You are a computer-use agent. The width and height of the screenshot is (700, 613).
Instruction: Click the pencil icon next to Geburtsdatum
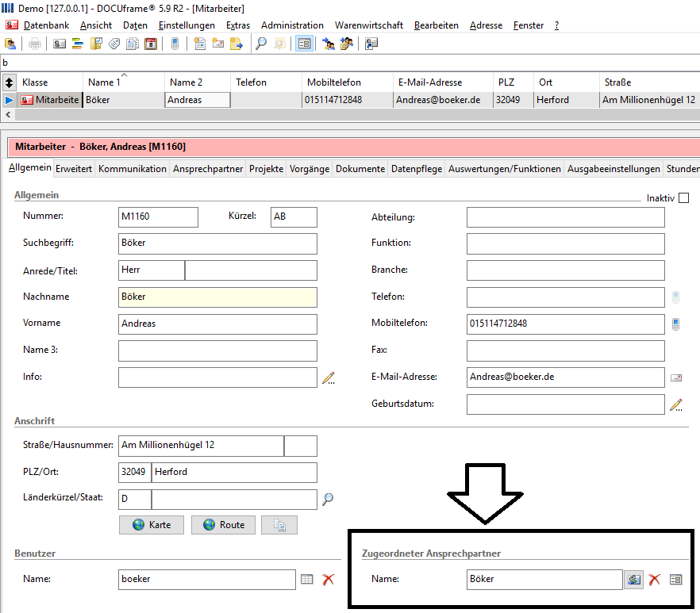click(x=676, y=404)
